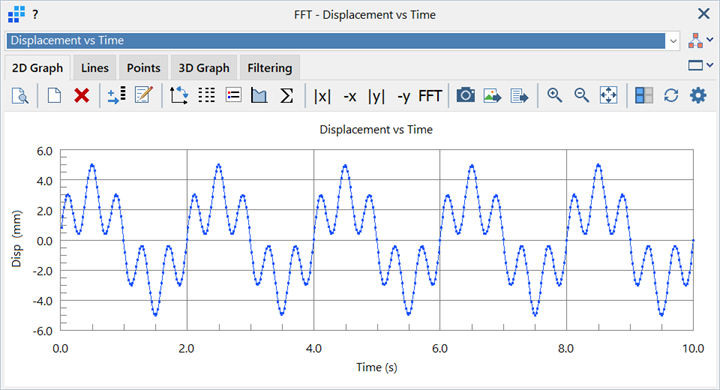
Task: Apply absolute value of y
Action: pyautogui.click(x=376, y=96)
